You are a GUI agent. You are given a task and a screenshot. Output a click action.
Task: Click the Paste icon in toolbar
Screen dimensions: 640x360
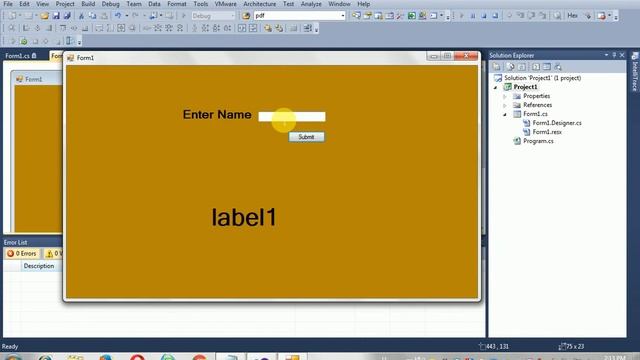pos(104,16)
